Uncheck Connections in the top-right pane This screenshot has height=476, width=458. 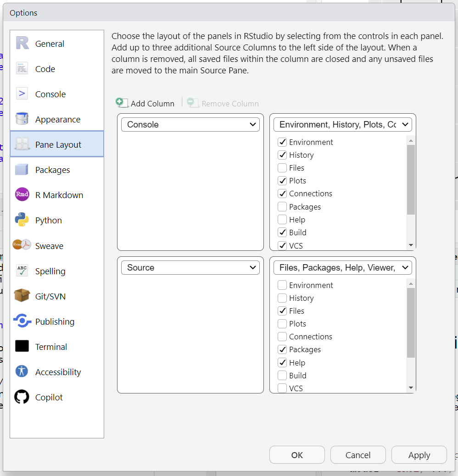pos(282,194)
